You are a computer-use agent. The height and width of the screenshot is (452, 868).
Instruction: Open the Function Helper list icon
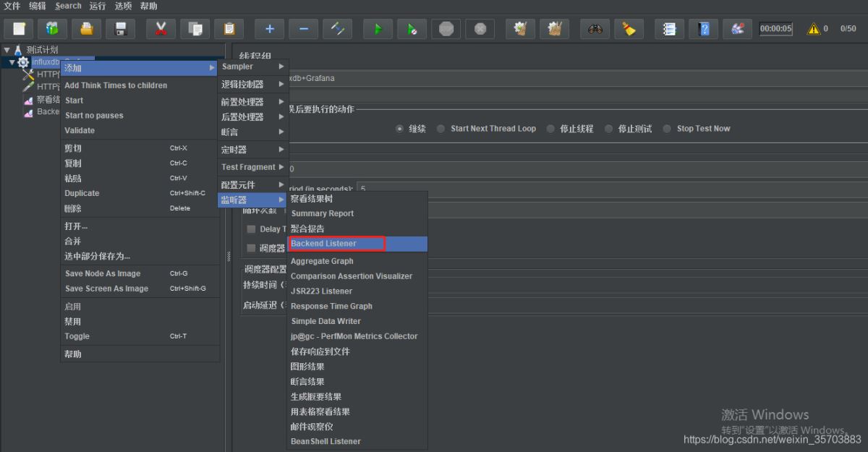click(x=670, y=29)
